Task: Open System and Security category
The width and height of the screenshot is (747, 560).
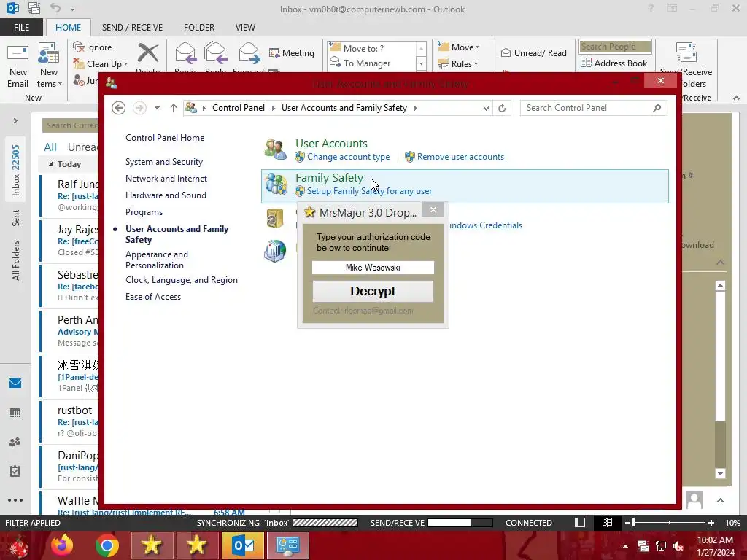Action: (164, 162)
